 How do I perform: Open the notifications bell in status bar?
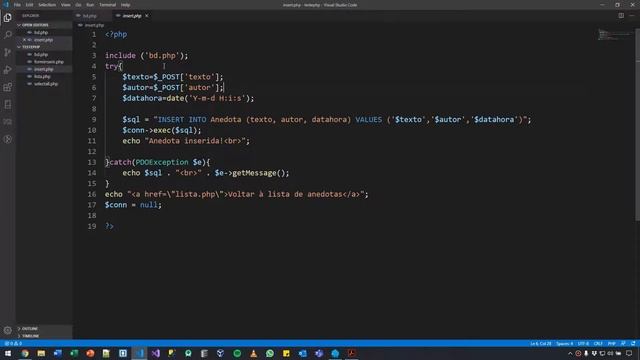[633, 344]
